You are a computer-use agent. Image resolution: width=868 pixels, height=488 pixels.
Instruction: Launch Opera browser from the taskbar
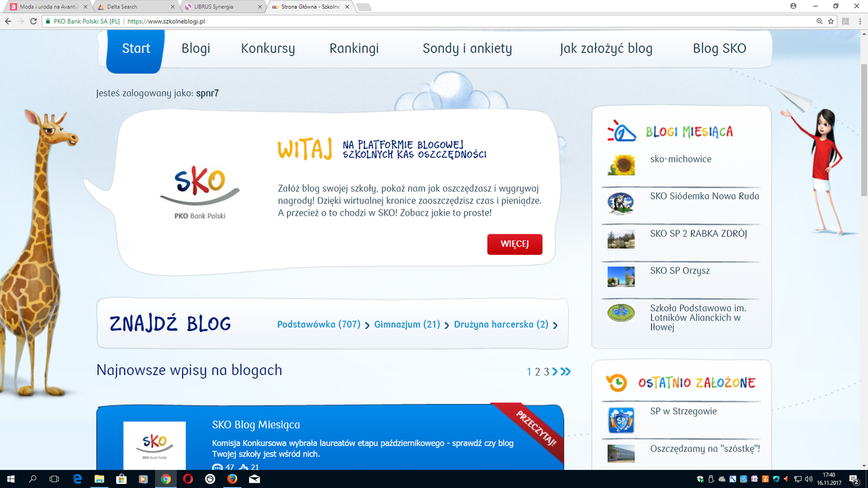point(188,479)
